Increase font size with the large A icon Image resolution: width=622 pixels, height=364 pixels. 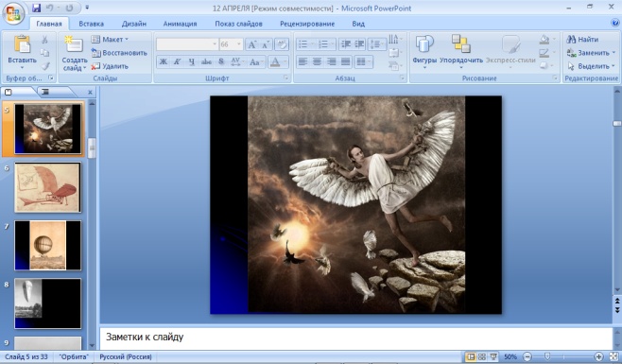click(x=251, y=44)
